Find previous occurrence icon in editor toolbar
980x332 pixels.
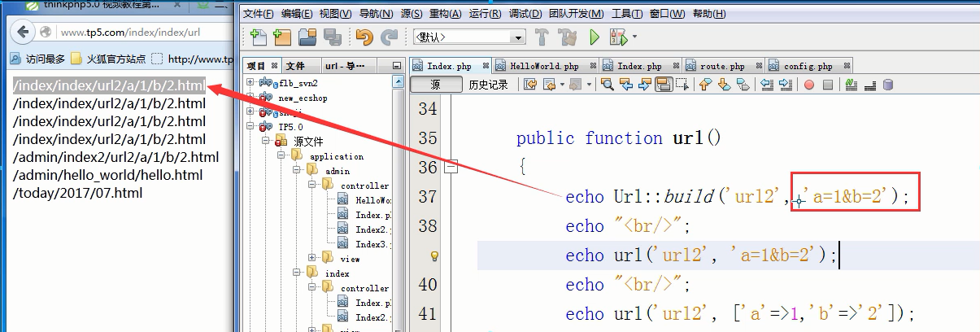click(x=626, y=84)
